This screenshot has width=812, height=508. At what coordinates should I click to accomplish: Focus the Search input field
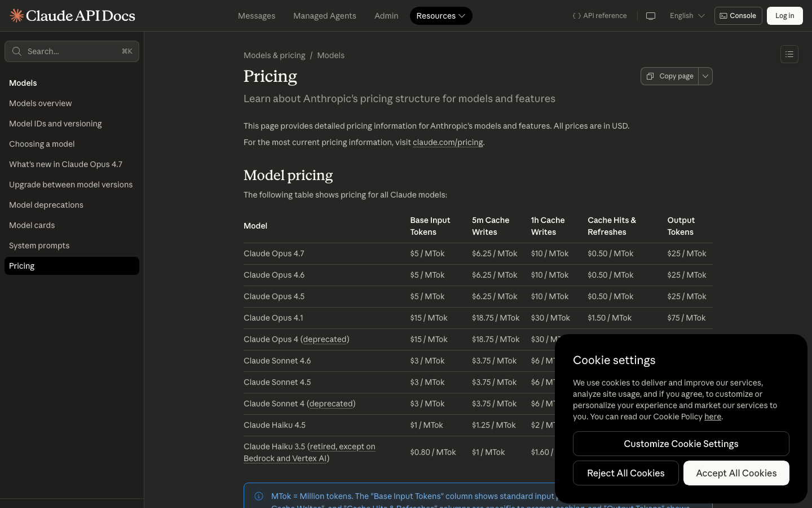coord(72,51)
